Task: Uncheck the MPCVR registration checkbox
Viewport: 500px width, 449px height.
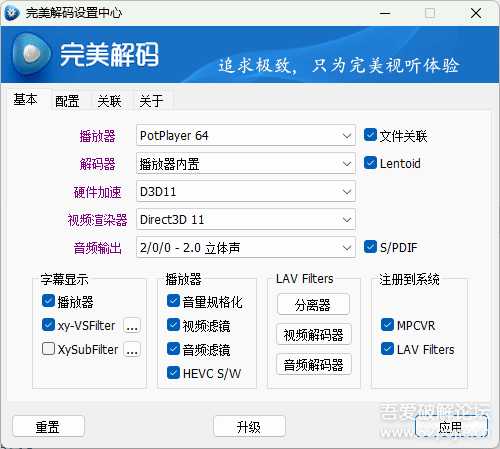Action: (x=387, y=325)
